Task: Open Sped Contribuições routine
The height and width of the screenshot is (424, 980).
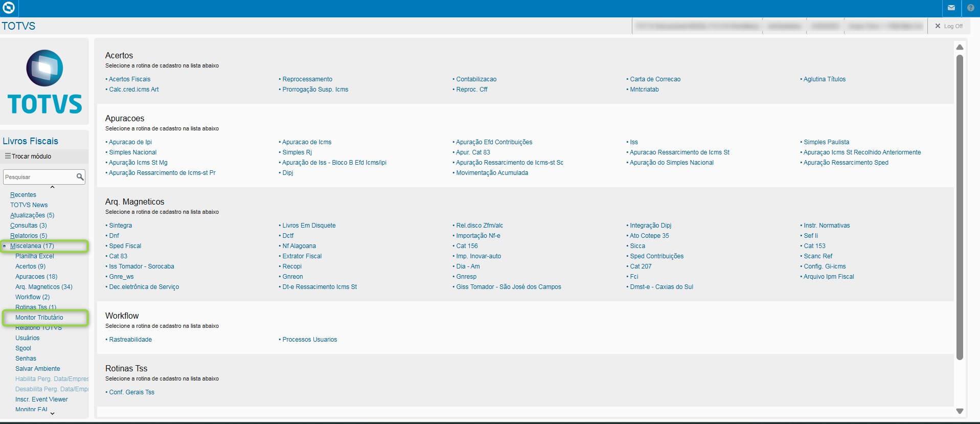Action: [657, 256]
